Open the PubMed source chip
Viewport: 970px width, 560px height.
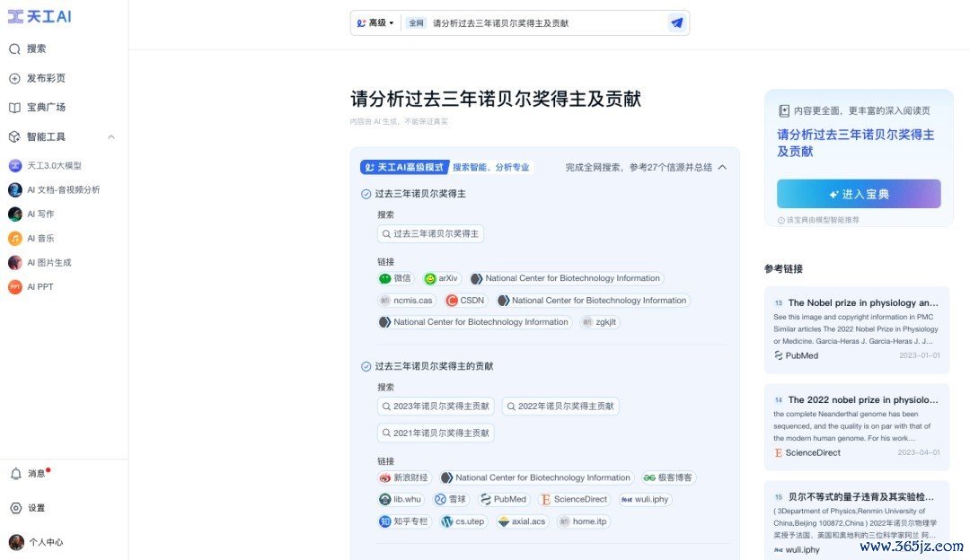[504, 500]
